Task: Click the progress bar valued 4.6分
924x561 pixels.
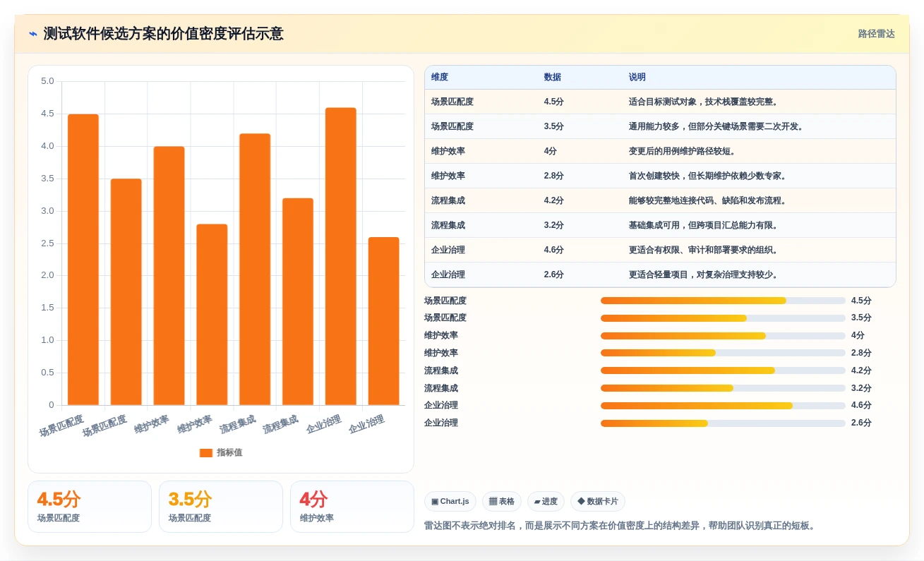Action: [x=723, y=406]
